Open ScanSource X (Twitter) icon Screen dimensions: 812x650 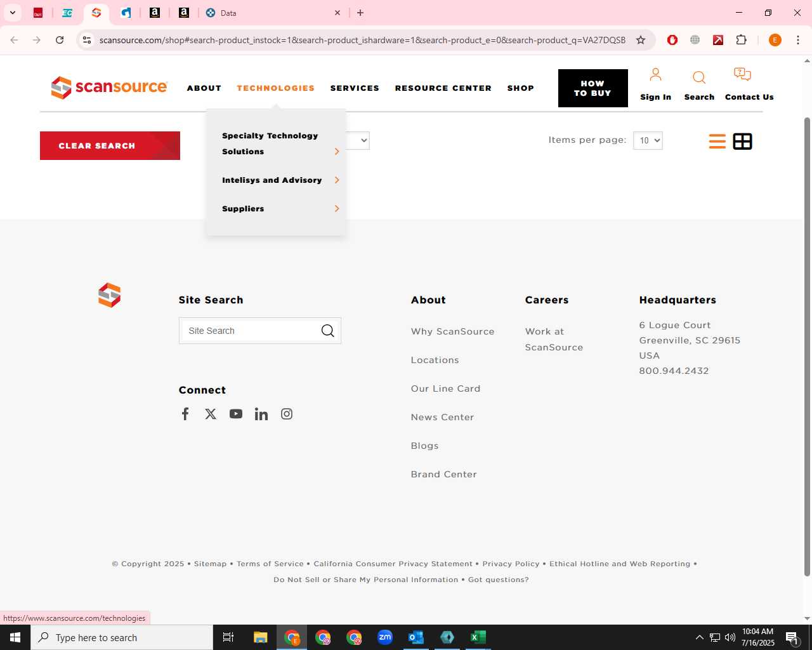pos(211,414)
